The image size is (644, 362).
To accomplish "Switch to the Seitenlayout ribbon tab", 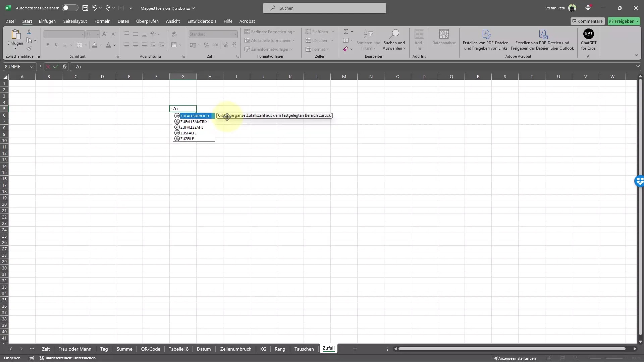I will point(75,21).
